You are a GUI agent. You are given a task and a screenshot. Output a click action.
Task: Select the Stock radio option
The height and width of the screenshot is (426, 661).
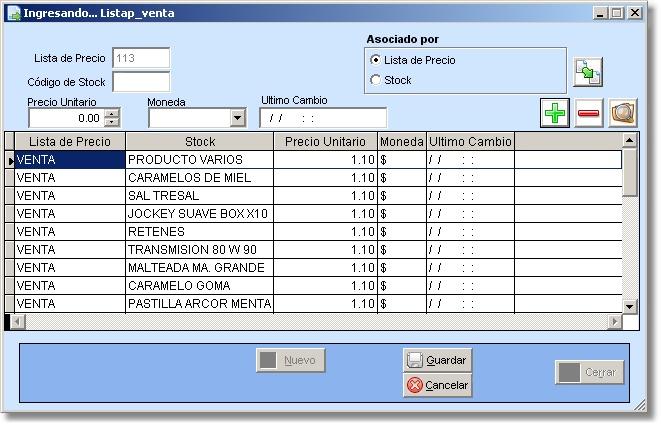click(376, 80)
